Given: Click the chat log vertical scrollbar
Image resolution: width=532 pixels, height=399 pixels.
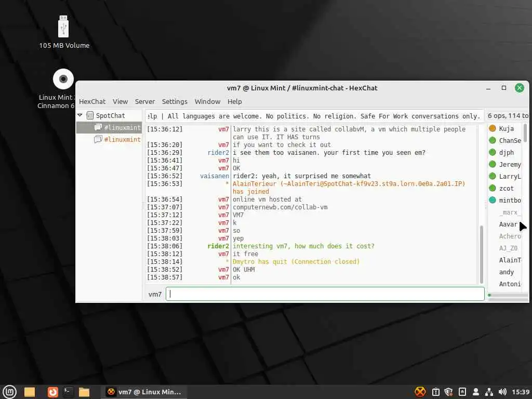Looking at the screenshot, I should [x=481, y=254].
